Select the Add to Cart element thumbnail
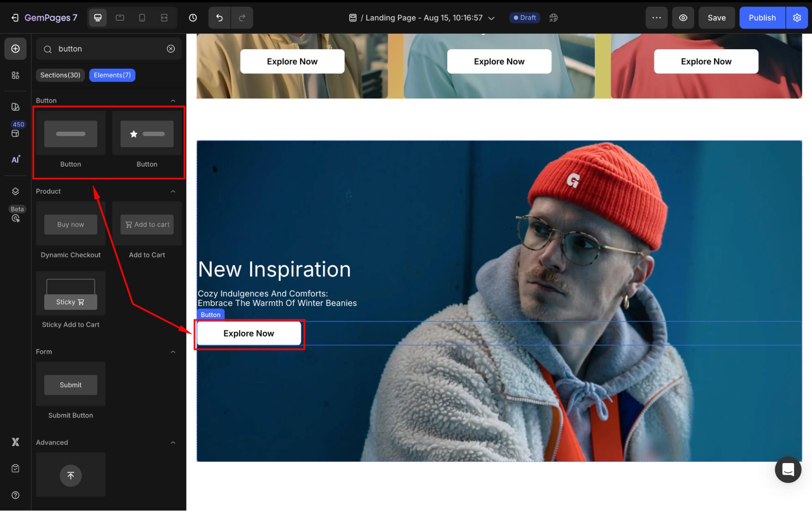Image resolution: width=812 pixels, height=511 pixels. pyautogui.click(x=147, y=224)
